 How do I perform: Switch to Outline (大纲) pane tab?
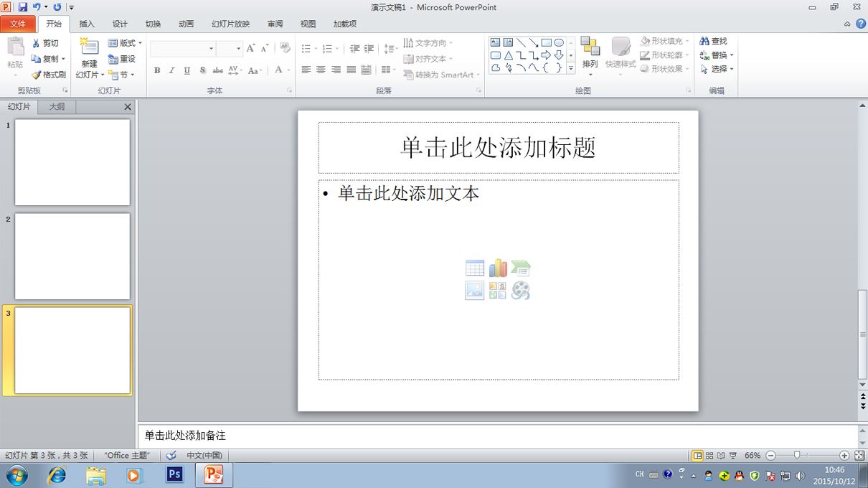pyautogui.click(x=57, y=107)
